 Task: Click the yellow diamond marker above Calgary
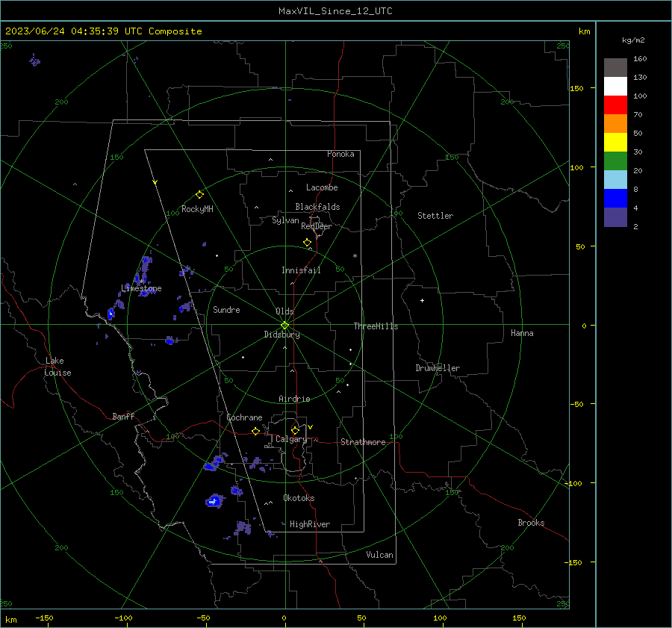(295, 430)
